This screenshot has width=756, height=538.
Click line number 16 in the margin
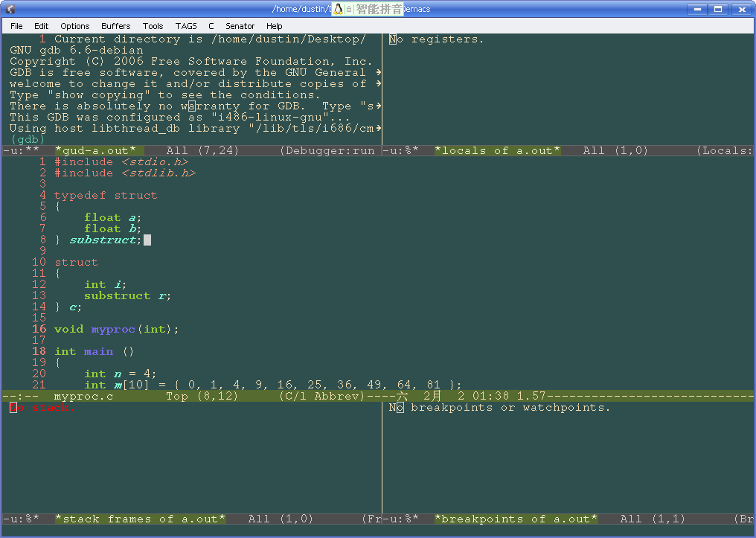click(x=39, y=329)
